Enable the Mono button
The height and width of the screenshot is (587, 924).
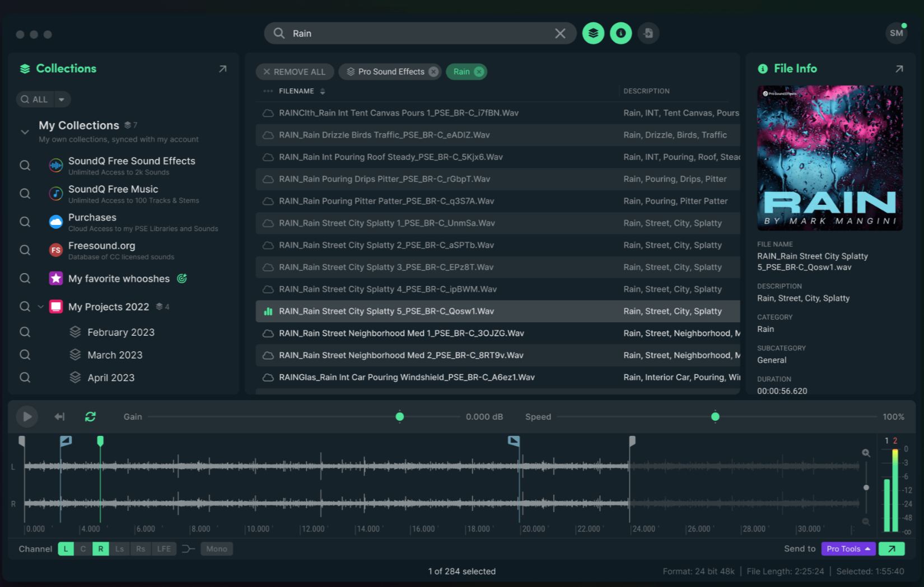coord(217,549)
